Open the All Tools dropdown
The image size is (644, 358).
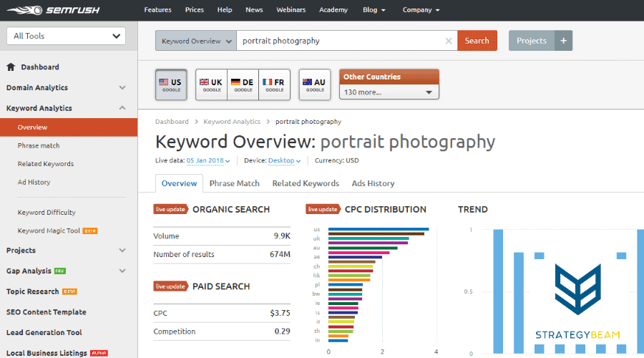point(66,37)
